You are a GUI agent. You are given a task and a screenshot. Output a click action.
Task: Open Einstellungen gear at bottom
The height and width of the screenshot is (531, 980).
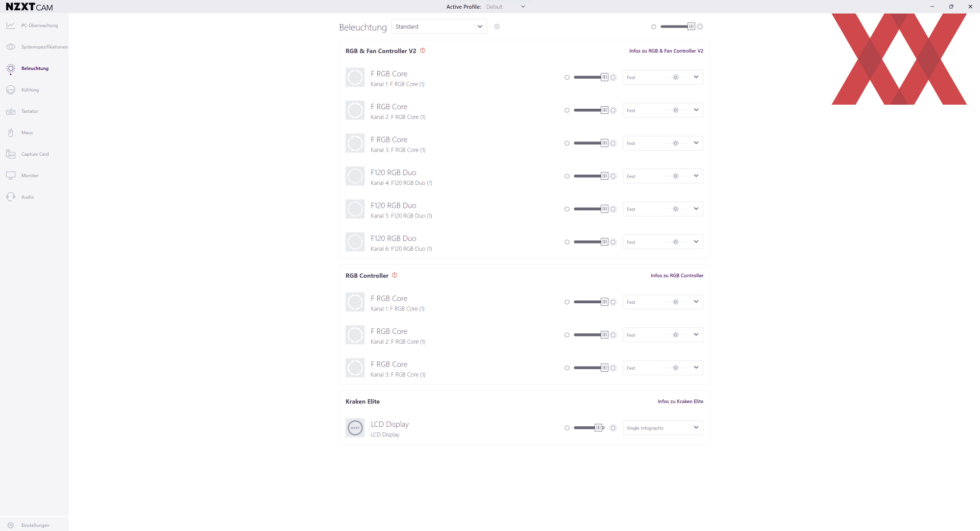coord(11,525)
